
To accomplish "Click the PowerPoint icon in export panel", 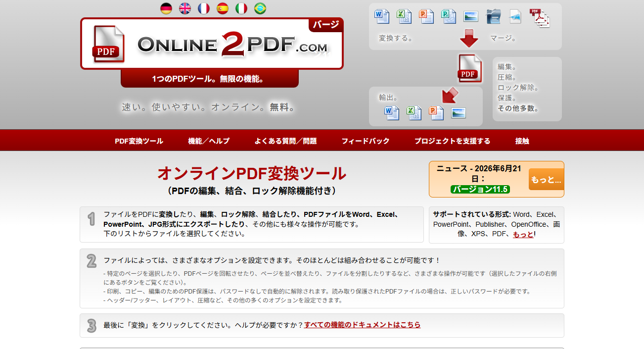I will pyautogui.click(x=436, y=113).
